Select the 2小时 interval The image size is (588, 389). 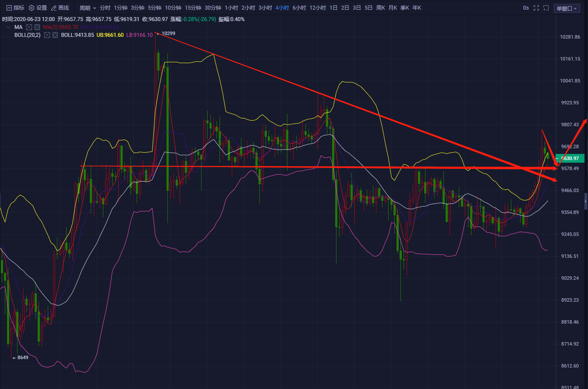coord(248,8)
